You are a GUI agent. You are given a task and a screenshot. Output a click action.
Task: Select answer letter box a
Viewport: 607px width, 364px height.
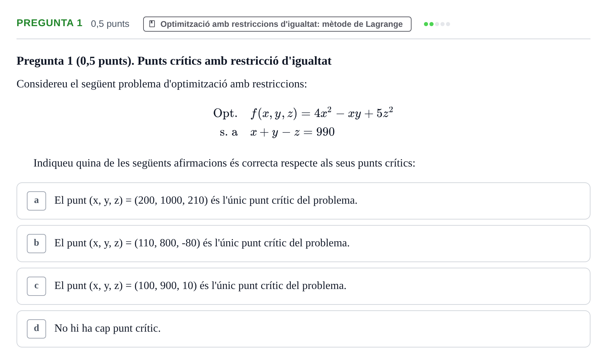click(36, 201)
